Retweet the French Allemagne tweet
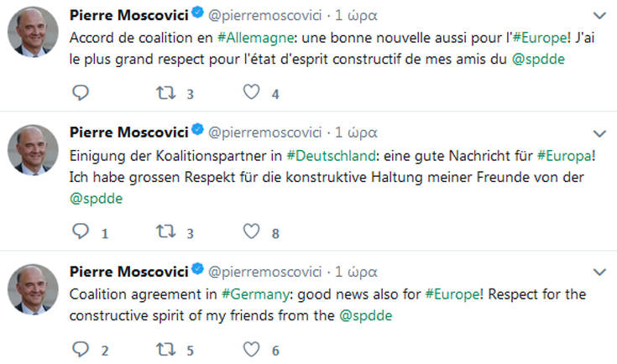The image size is (617, 364). [x=165, y=92]
